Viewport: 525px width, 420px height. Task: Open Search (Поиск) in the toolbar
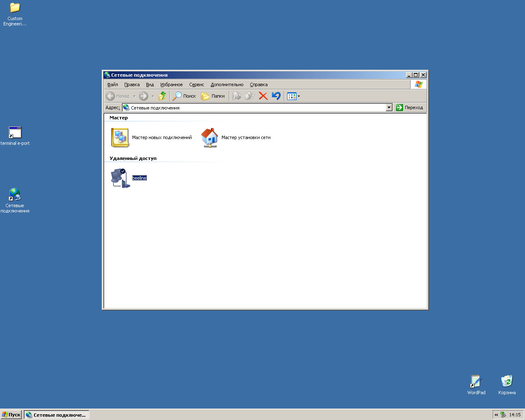pos(184,96)
